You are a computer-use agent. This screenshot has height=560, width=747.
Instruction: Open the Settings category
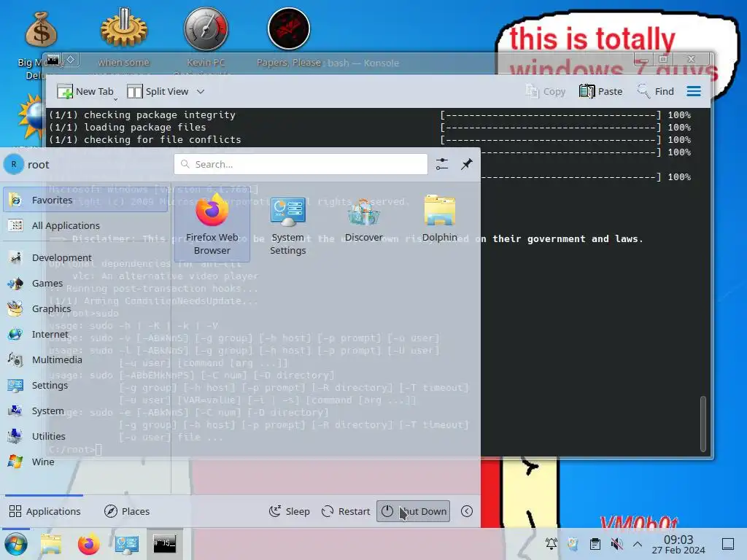click(86, 385)
